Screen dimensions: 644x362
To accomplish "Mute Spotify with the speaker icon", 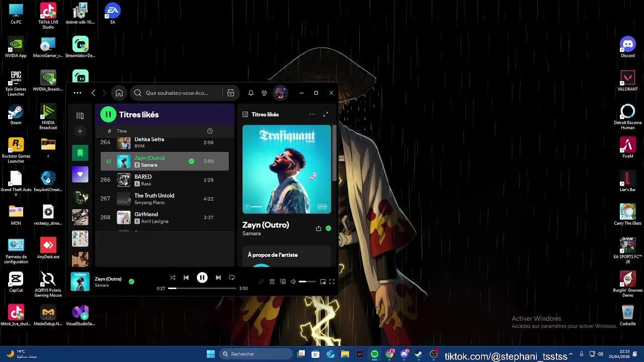I will tap(293, 282).
